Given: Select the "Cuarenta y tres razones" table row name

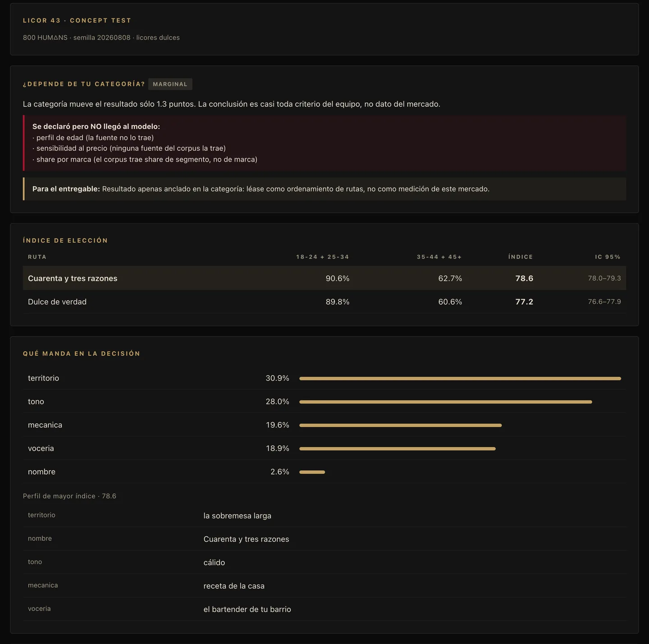Looking at the screenshot, I should 73,278.
